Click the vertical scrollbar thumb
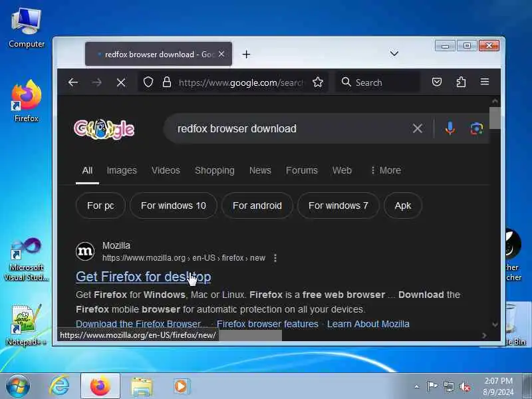This screenshot has height=399, width=532. pyautogui.click(x=495, y=118)
